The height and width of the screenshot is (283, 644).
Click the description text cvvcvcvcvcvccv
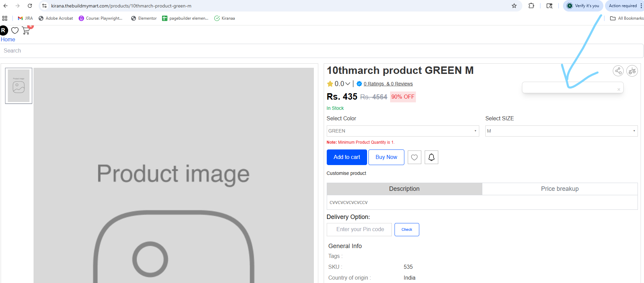point(348,202)
